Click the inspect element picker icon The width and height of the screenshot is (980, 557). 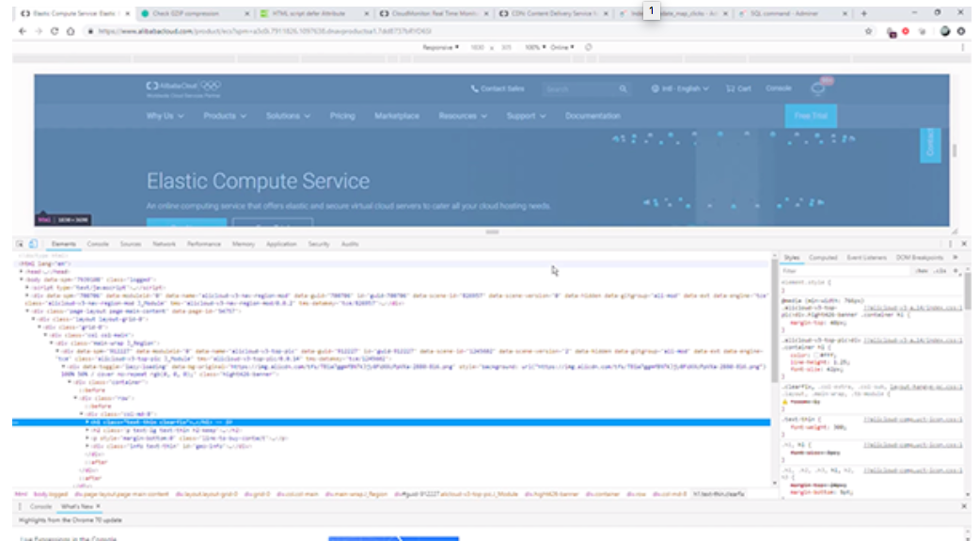tap(20, 244)
